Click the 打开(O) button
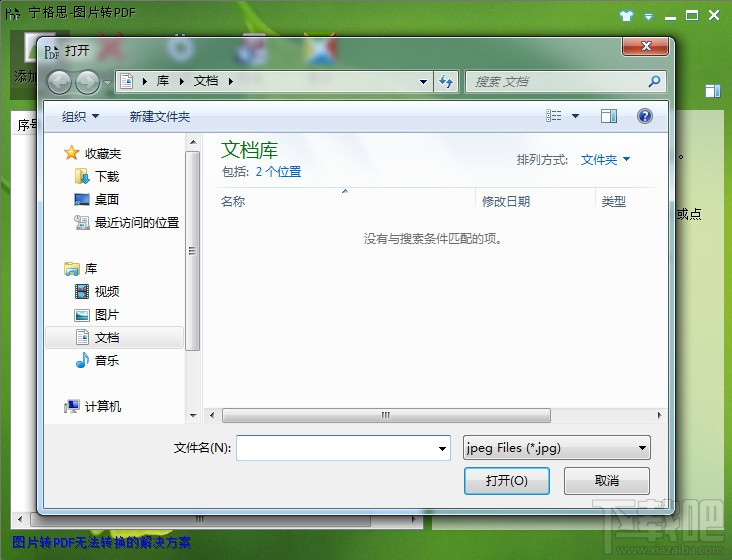Viewport: 732px width, 560px height. click(x=507, y=481)
